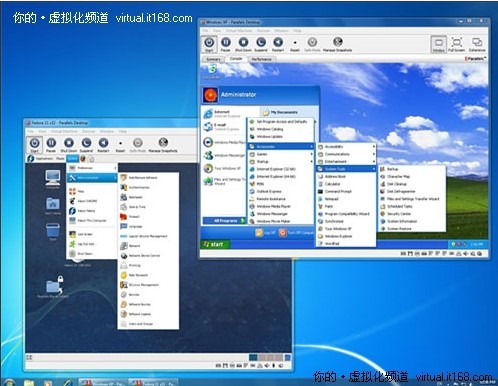
Task: Expand Accessories submenu in XP All Programs
Action: (281, 147)
